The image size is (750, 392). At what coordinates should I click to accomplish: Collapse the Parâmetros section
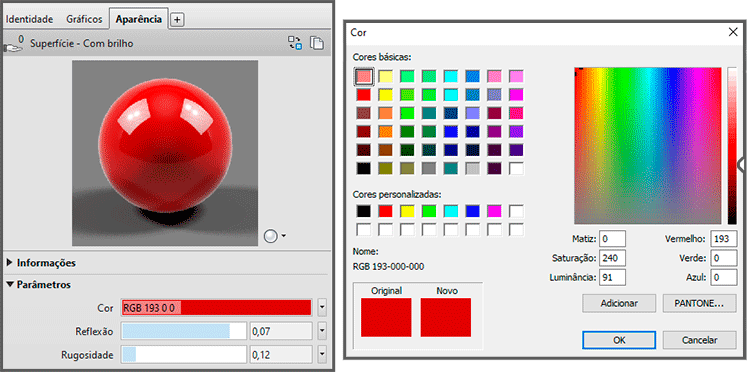coord(39,284)
